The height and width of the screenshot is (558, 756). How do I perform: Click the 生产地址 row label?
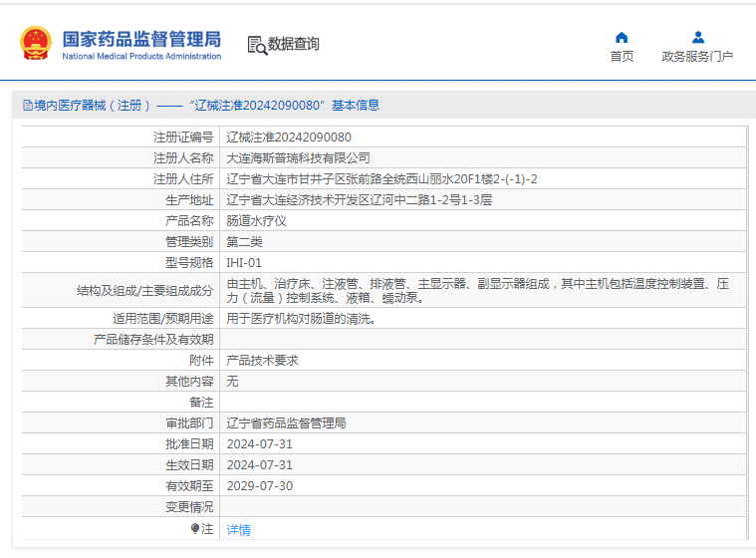pos(189,200)
